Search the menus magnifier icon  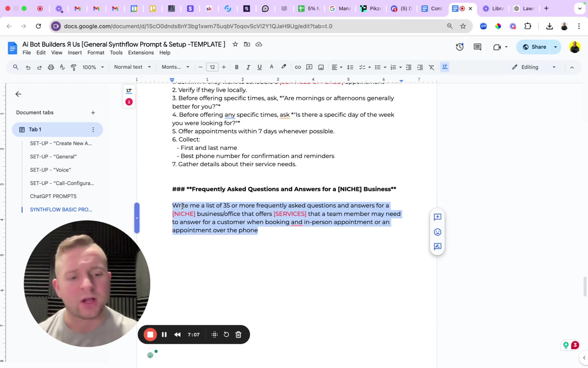tap(16, 67)
